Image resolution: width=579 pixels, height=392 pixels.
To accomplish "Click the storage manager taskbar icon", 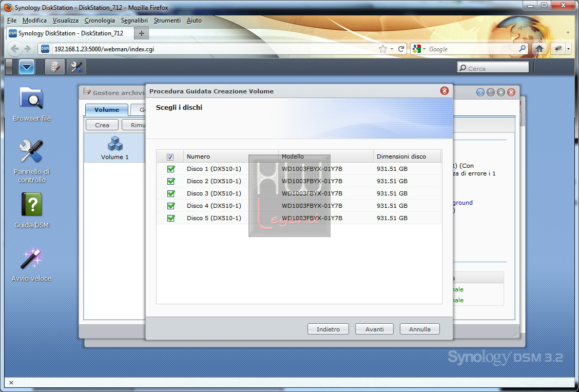I will (54, 67).
